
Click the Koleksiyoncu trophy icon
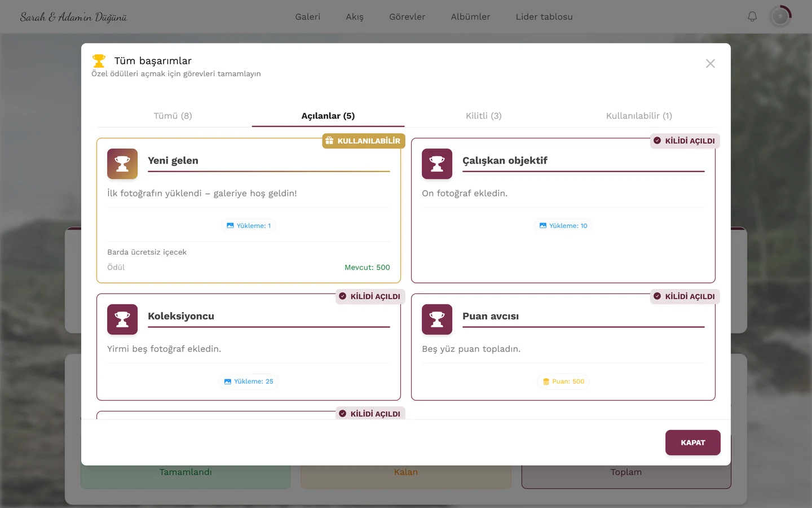(122, 319)
